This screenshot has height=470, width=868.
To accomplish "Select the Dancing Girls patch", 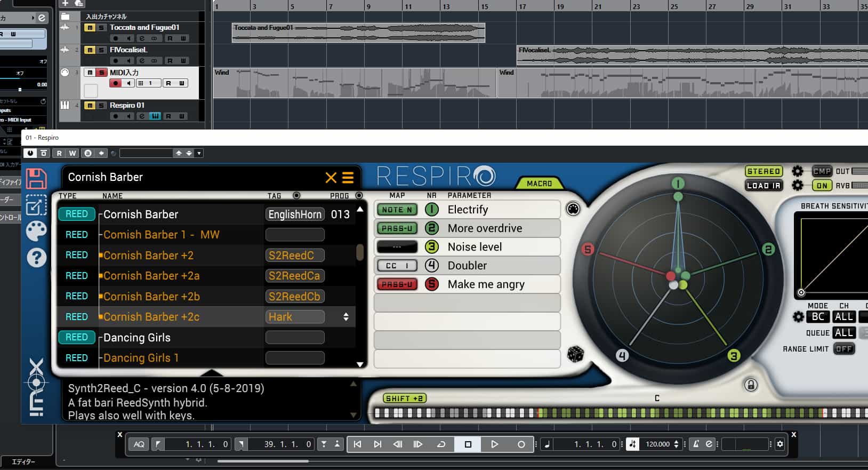I will pyautogui.click(x=137, y=338).
